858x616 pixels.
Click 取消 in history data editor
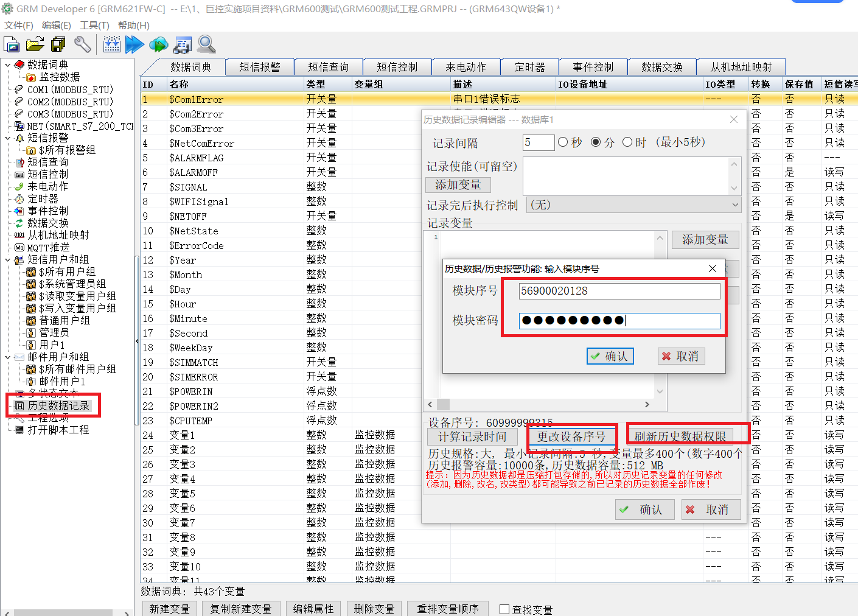point(711,509)
